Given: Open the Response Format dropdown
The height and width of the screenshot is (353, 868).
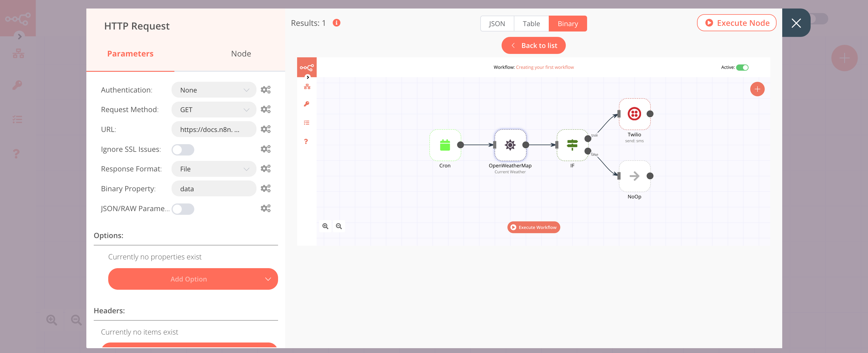Looking at the screenshot, I should (214, 169).
